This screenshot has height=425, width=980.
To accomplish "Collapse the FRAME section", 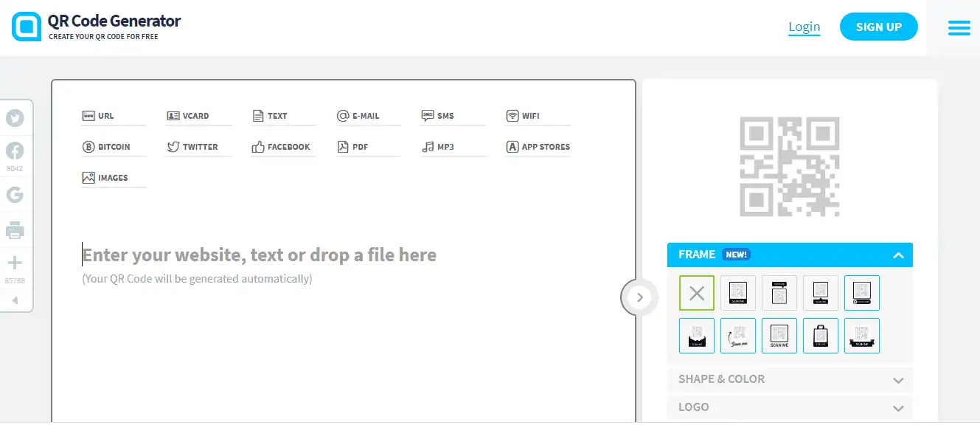I will [897, 255].
